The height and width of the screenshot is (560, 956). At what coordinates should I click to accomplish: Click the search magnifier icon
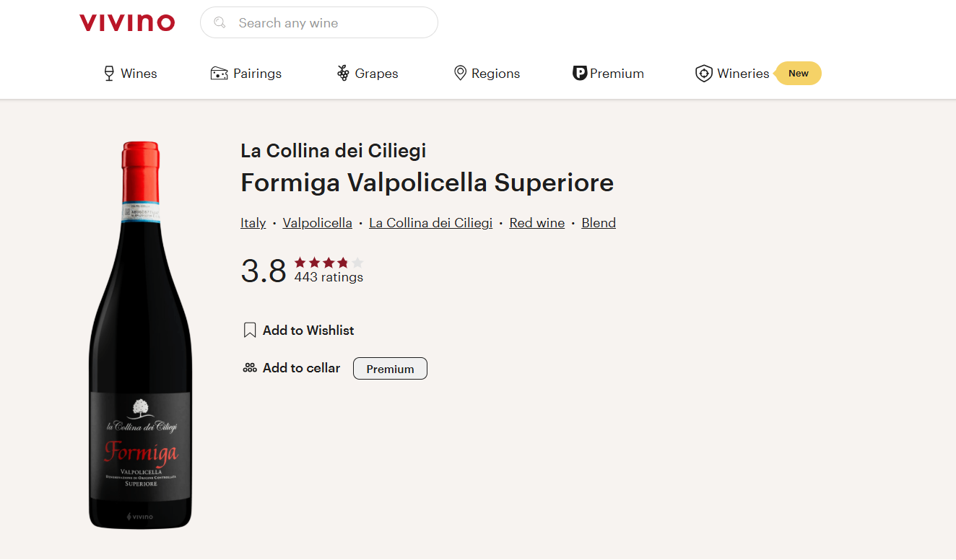pos(220,23)
